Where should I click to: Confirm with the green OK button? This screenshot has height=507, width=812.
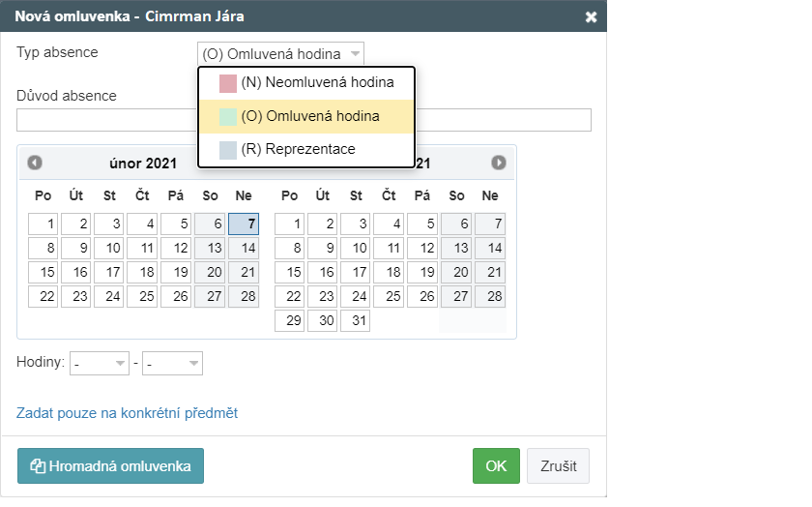click(496, 465)
